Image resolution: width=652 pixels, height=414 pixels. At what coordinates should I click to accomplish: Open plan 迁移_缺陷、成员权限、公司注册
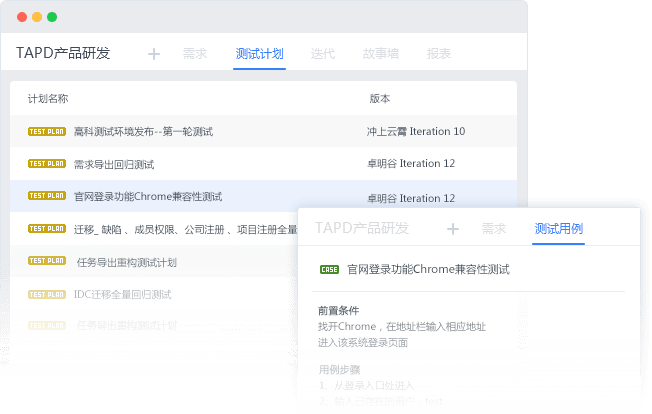pos(185,229)
